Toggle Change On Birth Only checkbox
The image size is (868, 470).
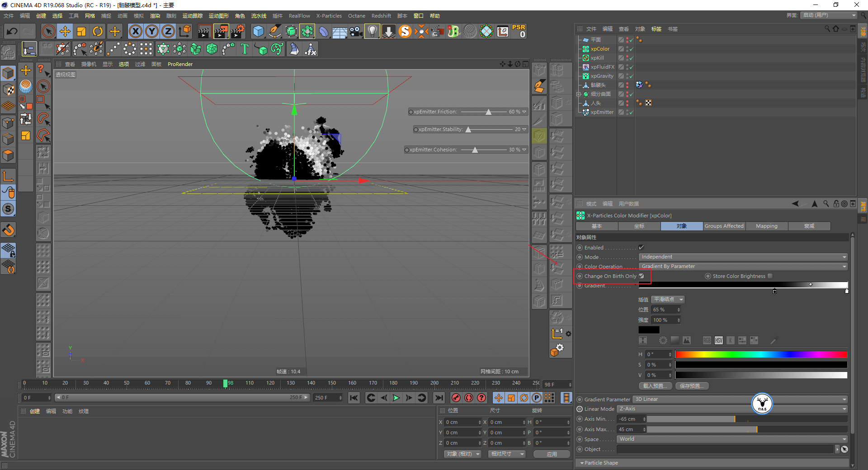coord(641,276)
